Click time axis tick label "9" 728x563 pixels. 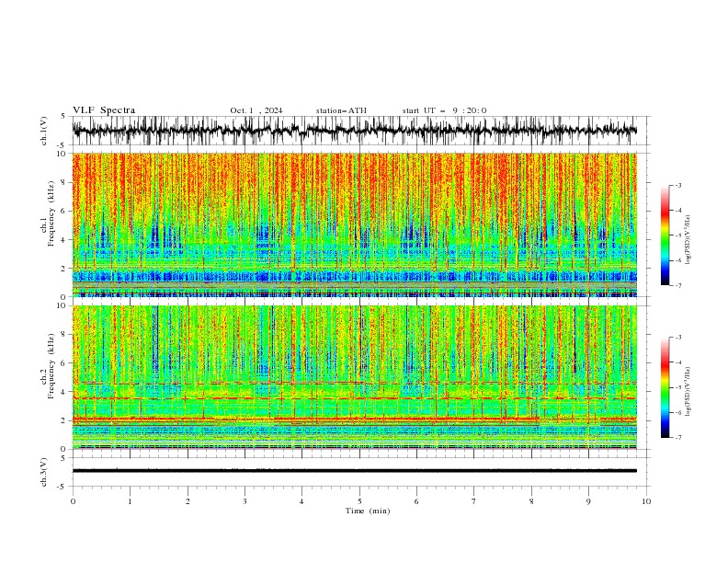click(x=588, y=501)
